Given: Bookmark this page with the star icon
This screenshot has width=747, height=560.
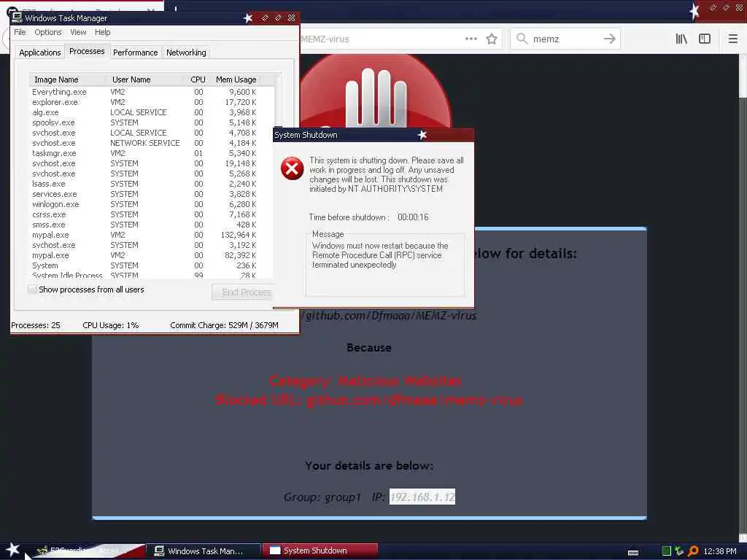Looking at the screenshot, I should point(492,39).
